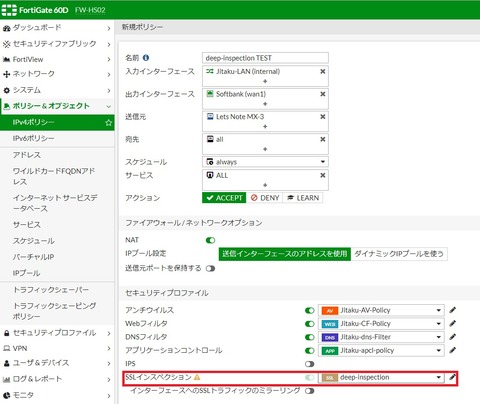The image size is (480, 404).
Task: Toggle the アプリケーションコントロール switch
Action: (310, 350)
